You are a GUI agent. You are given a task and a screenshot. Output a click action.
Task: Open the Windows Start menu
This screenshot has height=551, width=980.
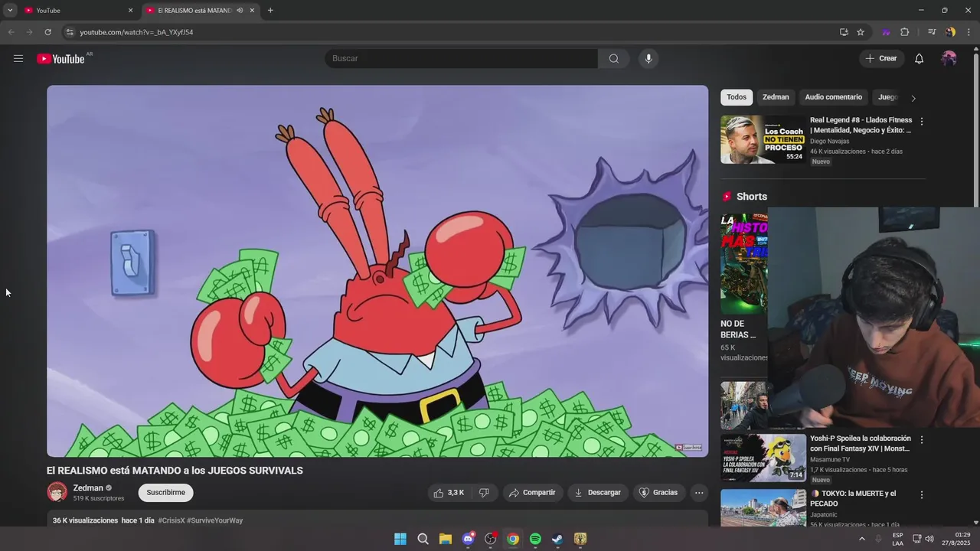[400, 539]
